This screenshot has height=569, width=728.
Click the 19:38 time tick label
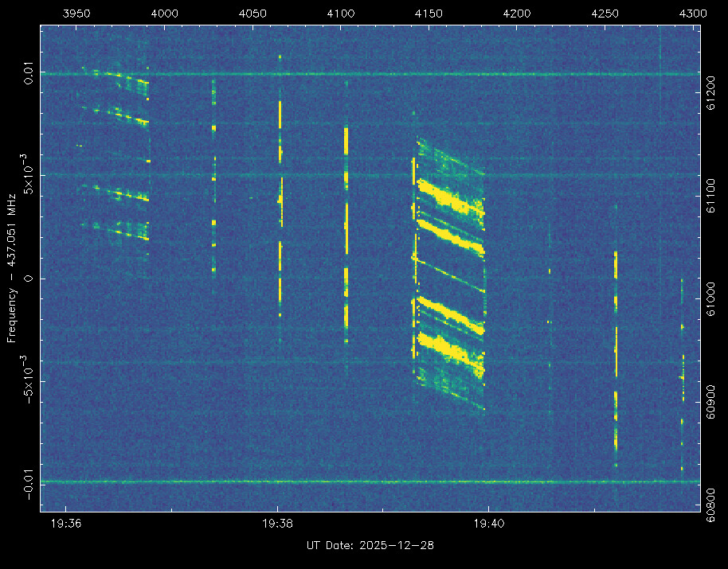tap(276, 523)
